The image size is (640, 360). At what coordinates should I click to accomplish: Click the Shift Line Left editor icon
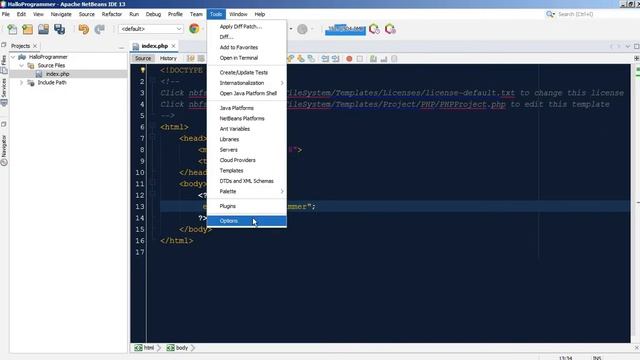[325, 59]
